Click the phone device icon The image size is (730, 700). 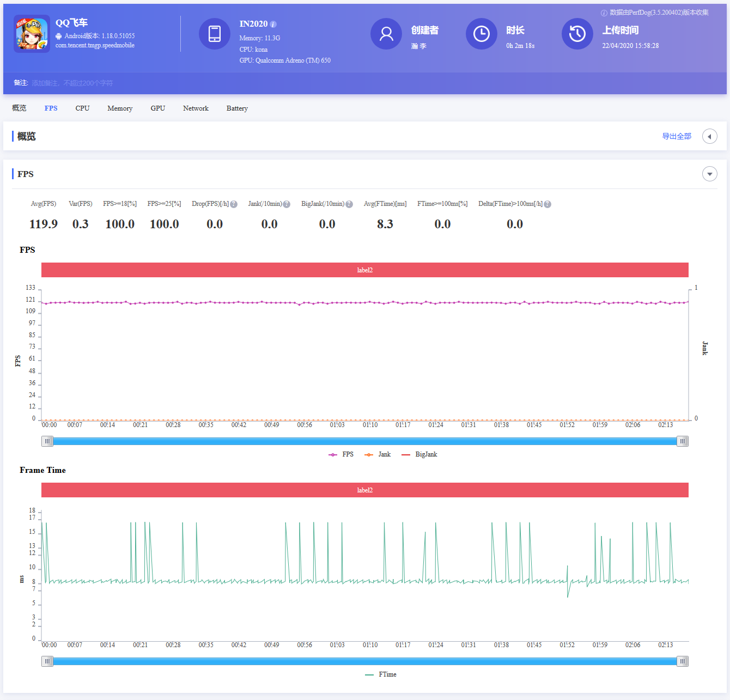(215, 34)
